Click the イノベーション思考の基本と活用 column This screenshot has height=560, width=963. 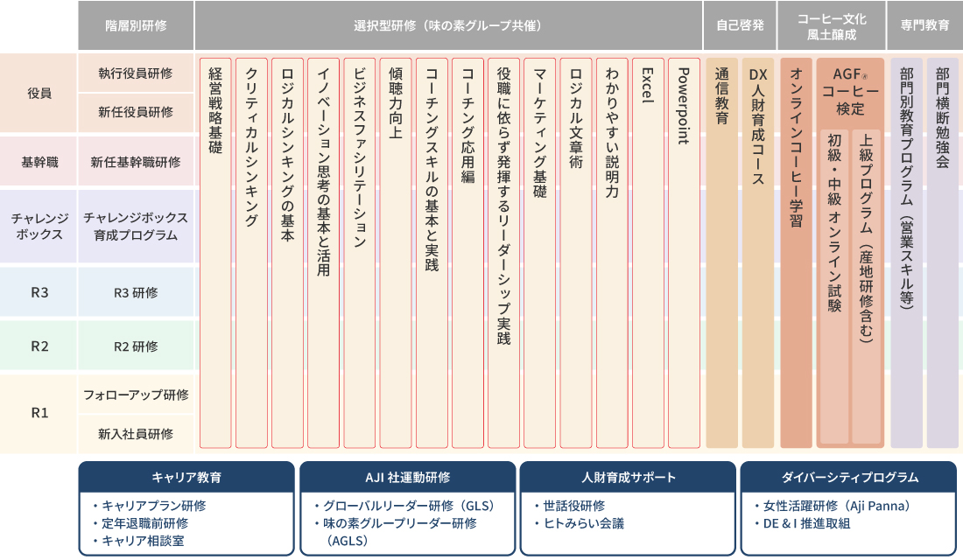[324, 253]
